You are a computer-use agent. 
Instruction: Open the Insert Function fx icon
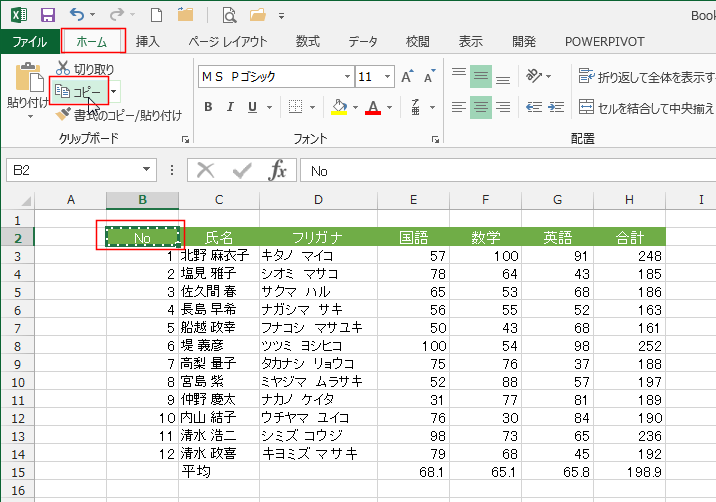tap(278, 171)
